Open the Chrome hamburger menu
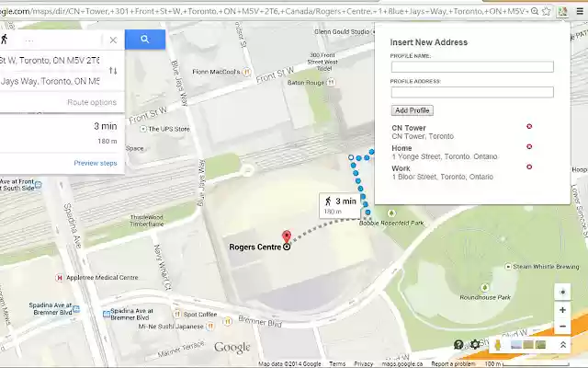The width and height of the screenshot is (588, 368). [x=580, y=12]
